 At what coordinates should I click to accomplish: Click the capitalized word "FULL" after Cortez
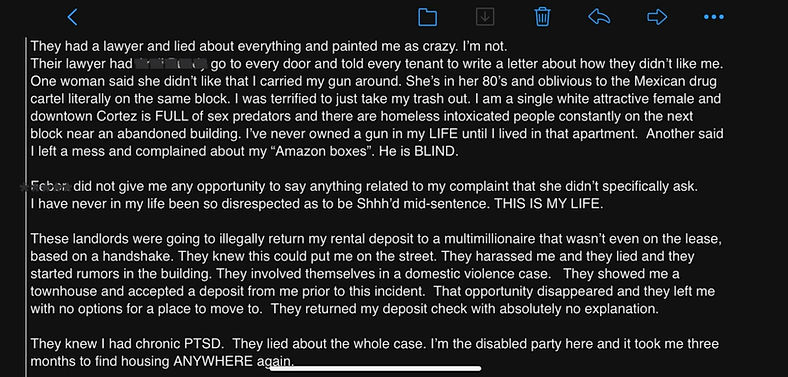170,117
